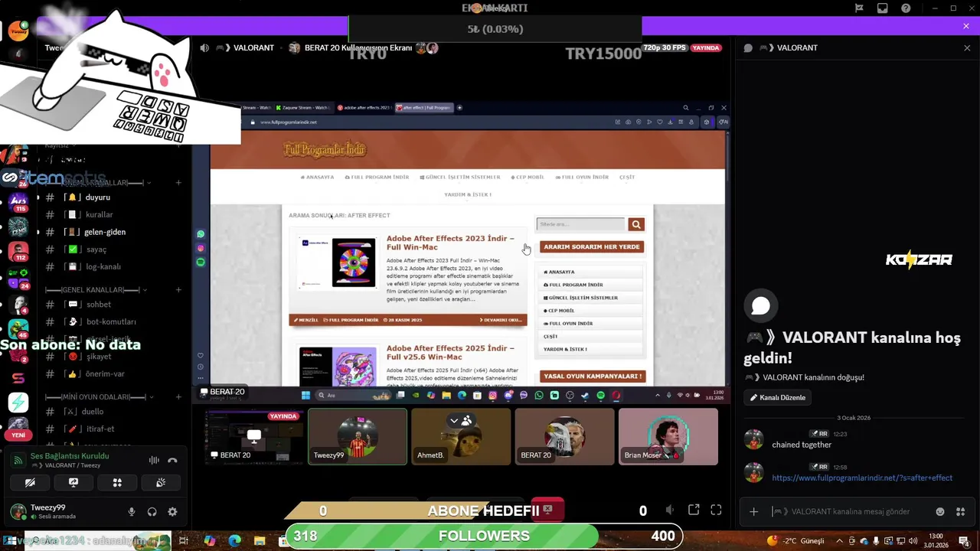The width and height of the screenshot is (980, 551).
Task: Open the server with red 24 badge
Action: point(18,279)
